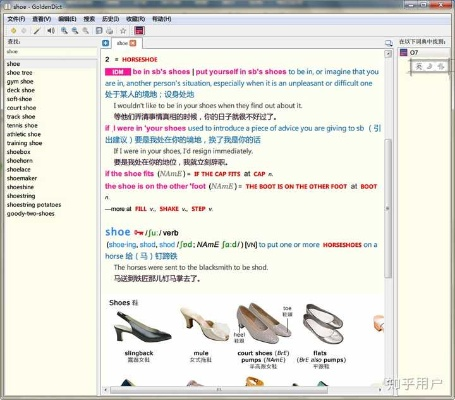
Task: Open the 帮助(H) menu
Action: pyautogui.click(x=162, y=19)
